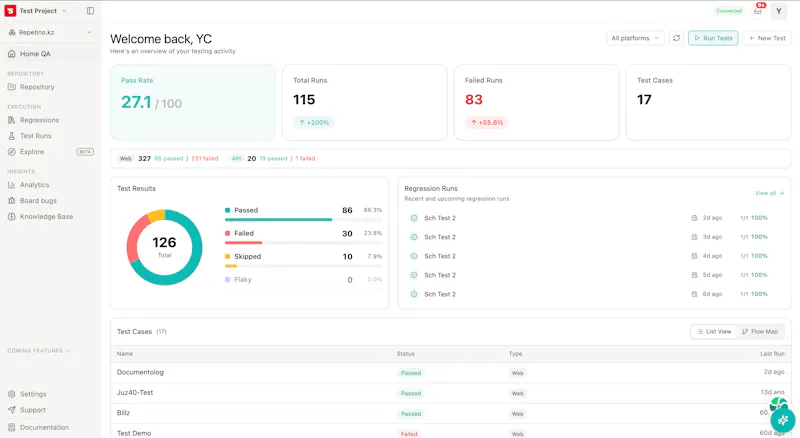The height and width of the screenshot is (438, 800).
Task: Click the calendar icon next to 3d ago
Action: (694, 237)
